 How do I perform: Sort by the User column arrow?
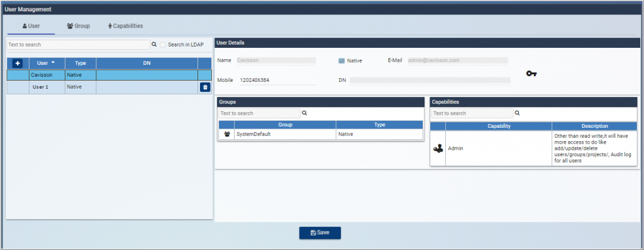pyautogui.click(x=53, y=63)
